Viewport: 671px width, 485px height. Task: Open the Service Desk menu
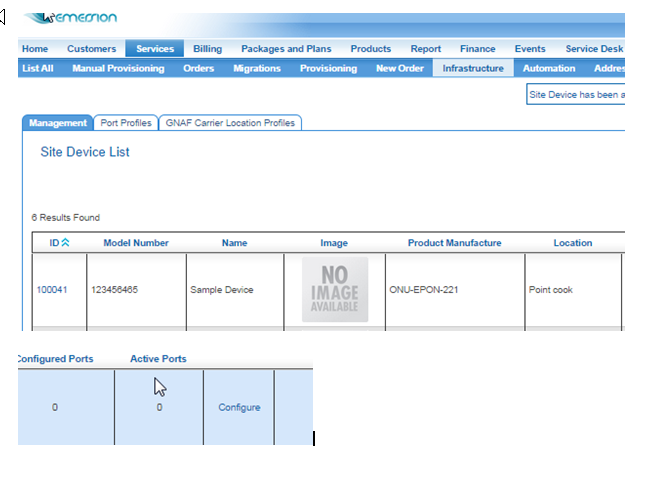(x=593, y=49)
